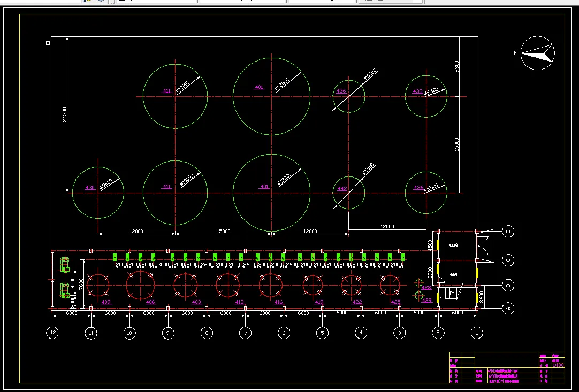Select equipment label 406
This screenshot has width=579, height=392.
[150, 302]
